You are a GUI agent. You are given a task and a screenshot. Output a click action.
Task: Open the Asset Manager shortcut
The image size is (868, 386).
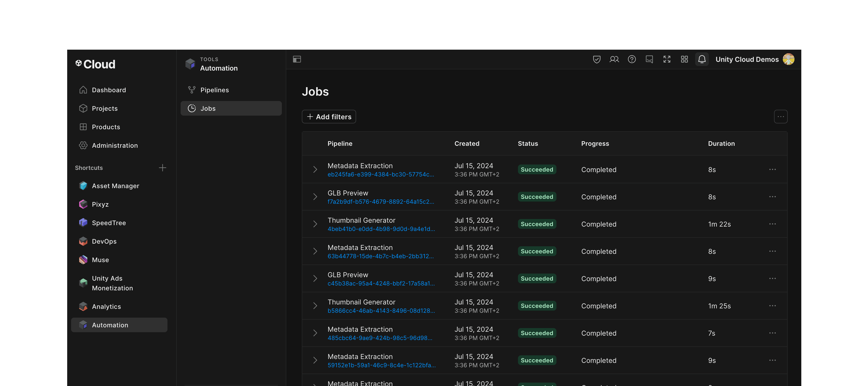pos(115,186)
